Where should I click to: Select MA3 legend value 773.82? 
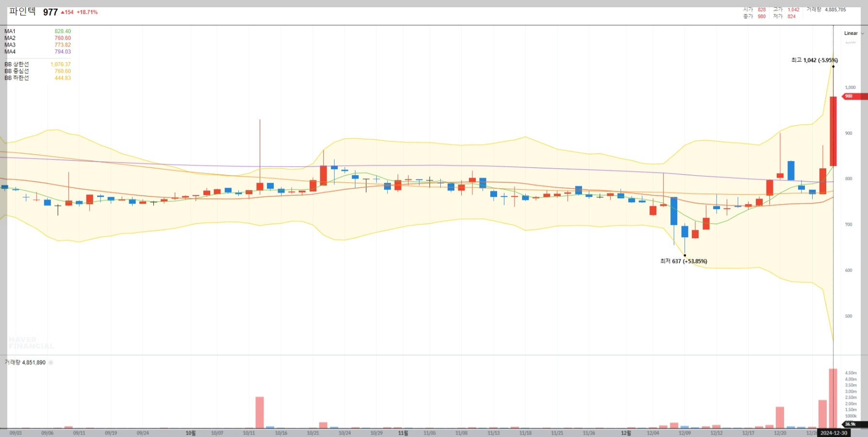[x=63, y=45]
